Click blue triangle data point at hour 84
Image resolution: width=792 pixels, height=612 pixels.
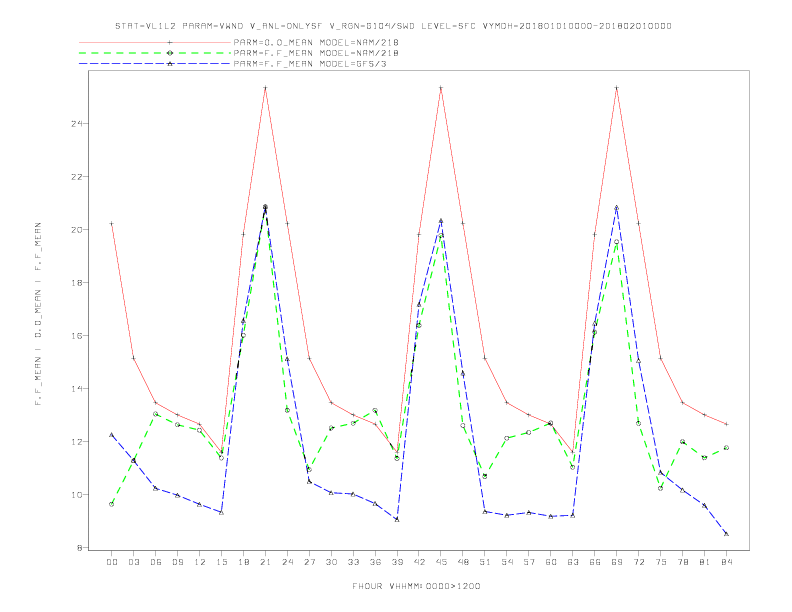(x=726, y=534)
